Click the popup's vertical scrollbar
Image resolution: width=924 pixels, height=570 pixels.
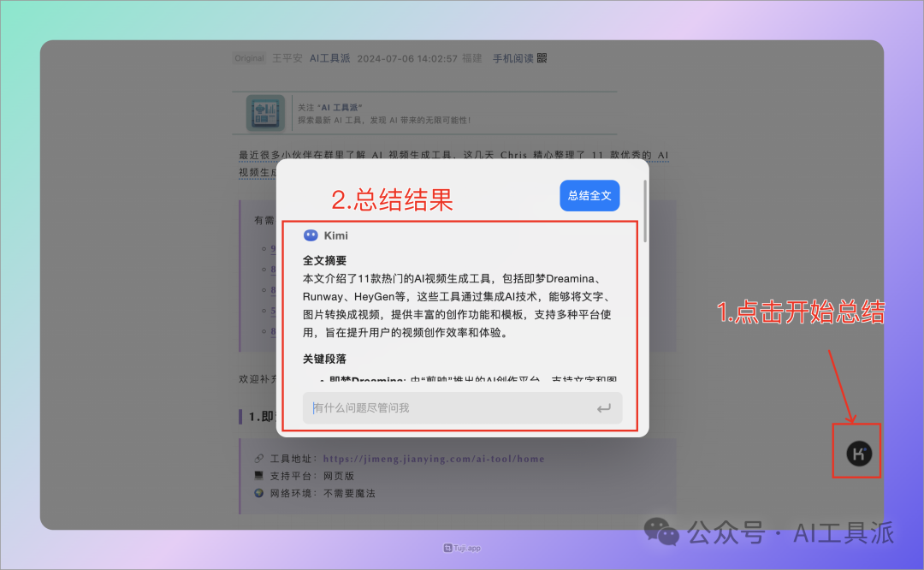click(645, 211)
